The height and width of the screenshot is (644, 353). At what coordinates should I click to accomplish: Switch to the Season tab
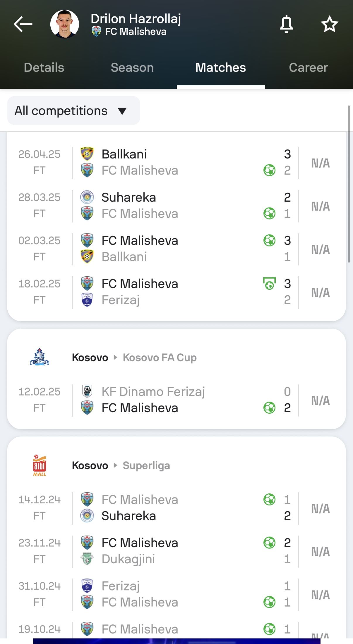pyautogui.click(x=132, y=68)
